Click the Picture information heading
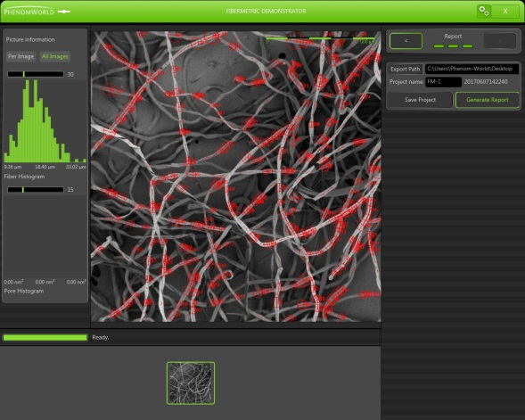 pos(30,39)
